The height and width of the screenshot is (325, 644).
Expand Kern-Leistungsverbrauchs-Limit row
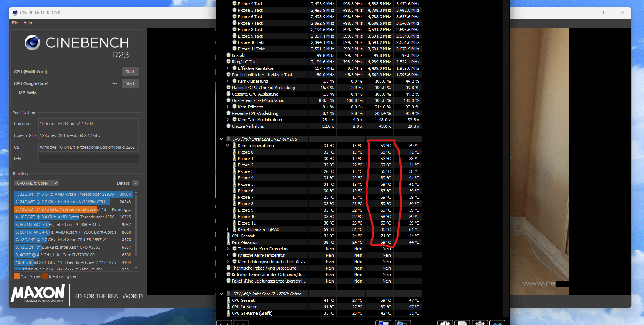(228, 262)
